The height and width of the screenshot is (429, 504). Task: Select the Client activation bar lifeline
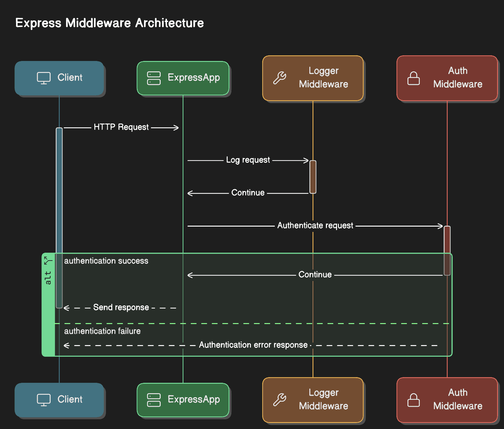(x=59, y=217)
